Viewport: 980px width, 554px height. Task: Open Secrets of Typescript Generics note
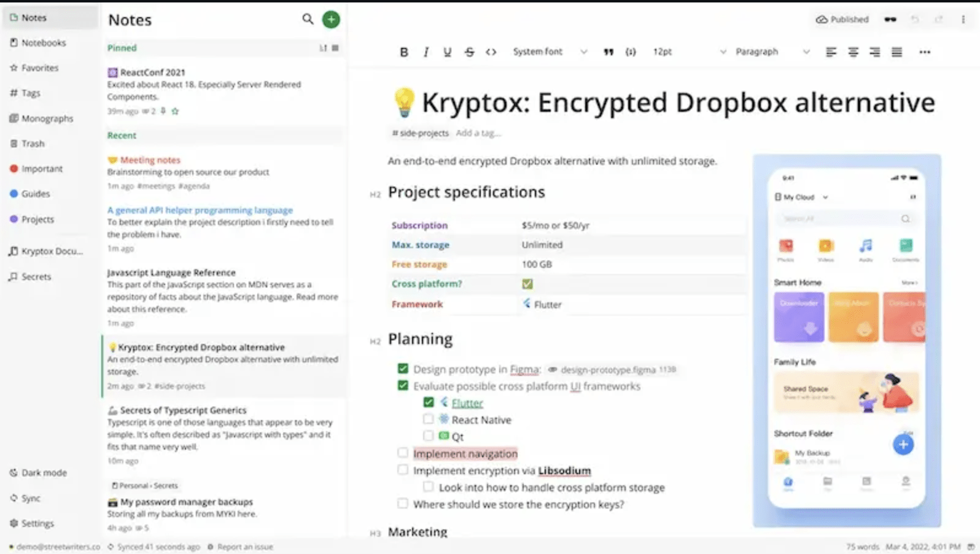point(224,435)
